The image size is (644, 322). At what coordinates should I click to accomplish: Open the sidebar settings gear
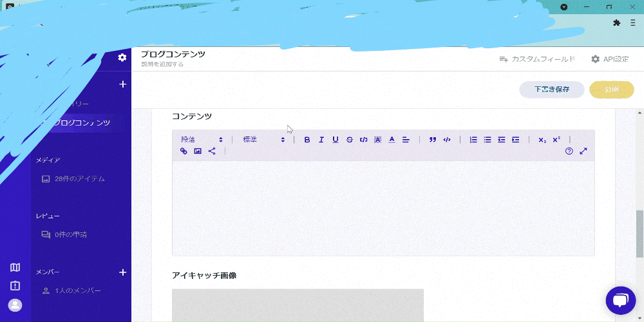point(122,57)
